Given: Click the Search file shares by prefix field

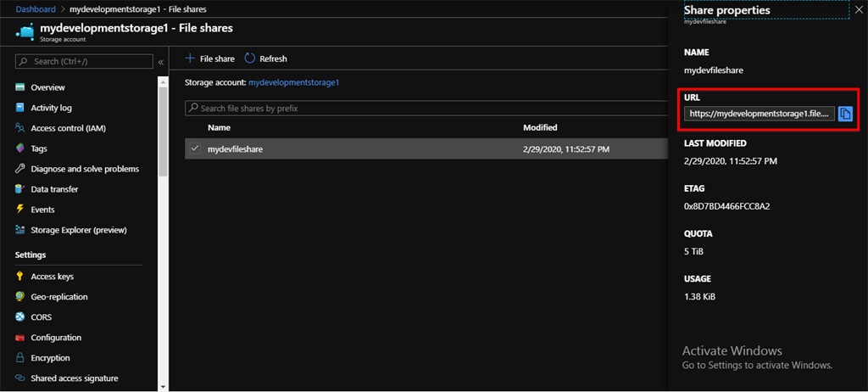Looking at the screenshot, I should pos(426,108).
